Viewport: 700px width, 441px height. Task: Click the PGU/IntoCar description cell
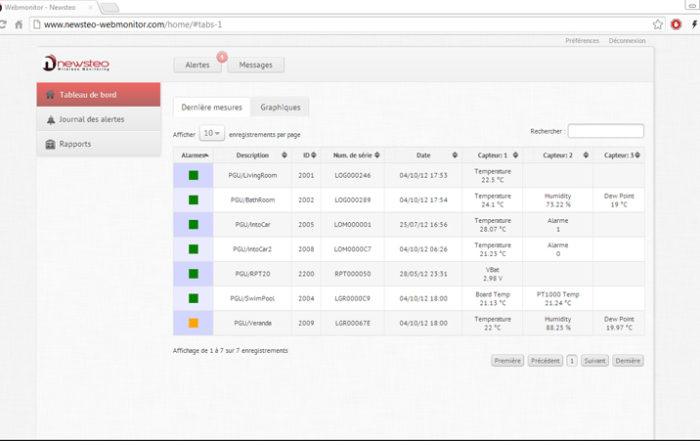pyautogui.click(x=253, y=225)
